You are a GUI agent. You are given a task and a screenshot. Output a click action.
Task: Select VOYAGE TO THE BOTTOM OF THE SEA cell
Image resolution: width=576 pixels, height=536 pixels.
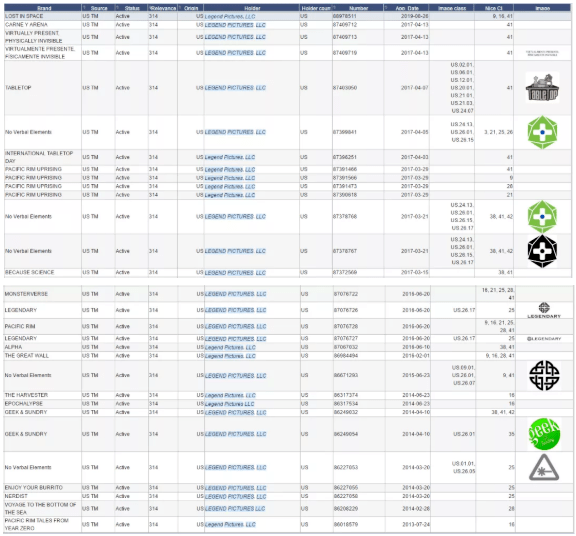(43, 508)
